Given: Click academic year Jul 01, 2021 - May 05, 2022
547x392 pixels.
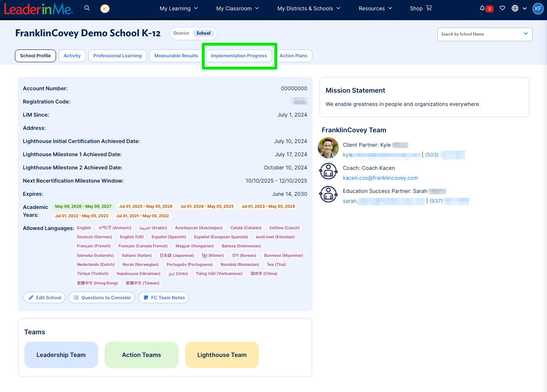Looking at the screenshot, I should click(143, 216).
